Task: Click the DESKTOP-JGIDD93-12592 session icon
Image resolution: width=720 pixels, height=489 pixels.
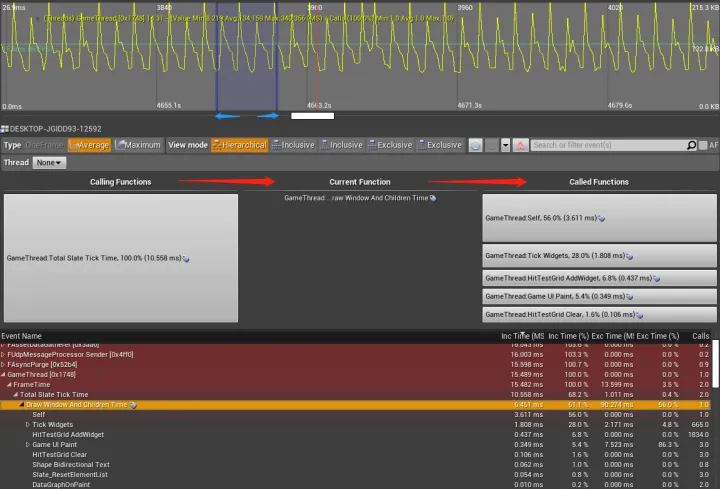Action: click(5, 129)
